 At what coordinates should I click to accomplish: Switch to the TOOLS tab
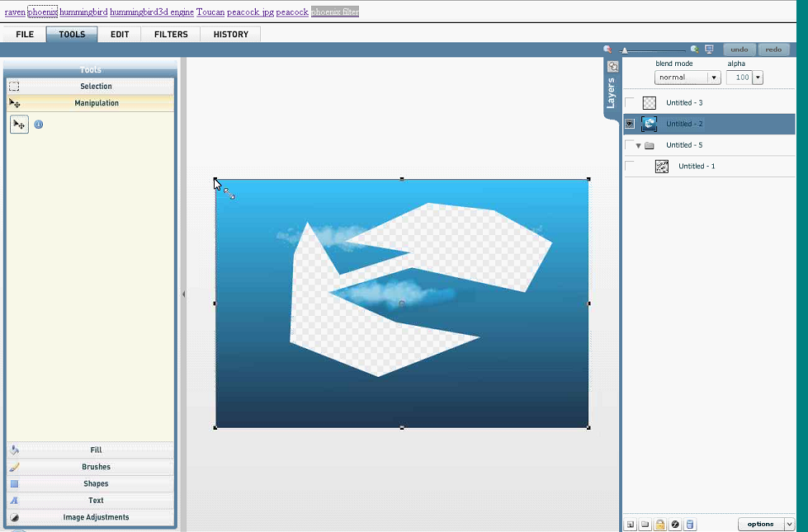coord(72,34)
